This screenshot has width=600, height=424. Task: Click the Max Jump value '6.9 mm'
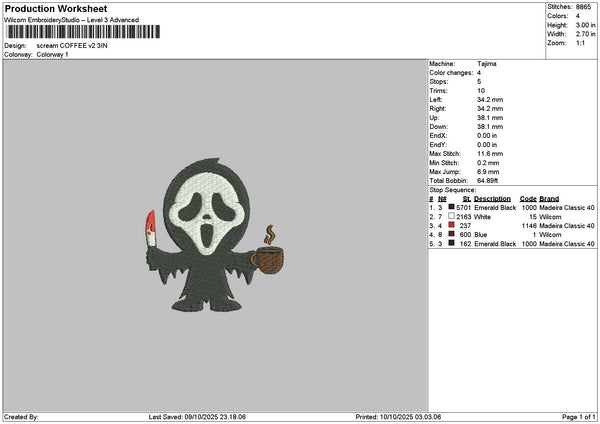(488, 172)
